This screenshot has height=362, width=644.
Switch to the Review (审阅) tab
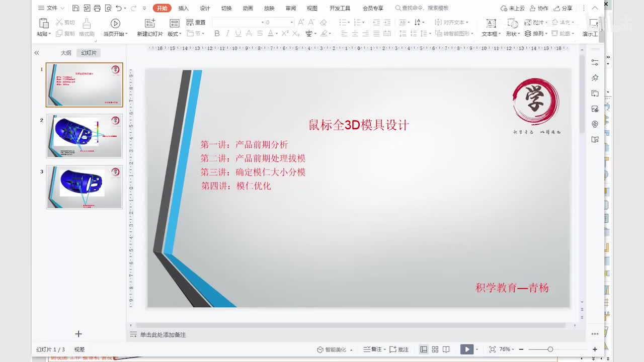[291, 8]
